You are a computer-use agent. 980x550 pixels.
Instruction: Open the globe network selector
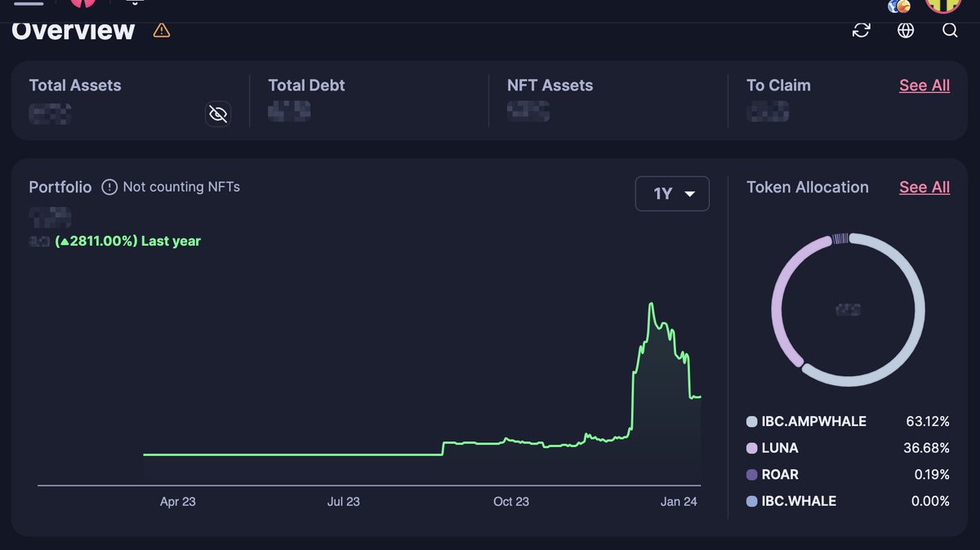(x=906, y=30)
